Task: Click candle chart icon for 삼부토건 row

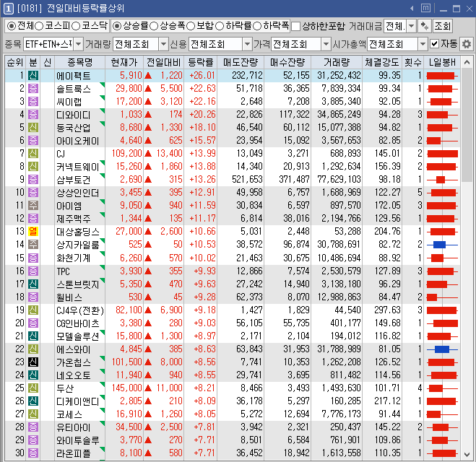Action: click(x=442, y=180)
